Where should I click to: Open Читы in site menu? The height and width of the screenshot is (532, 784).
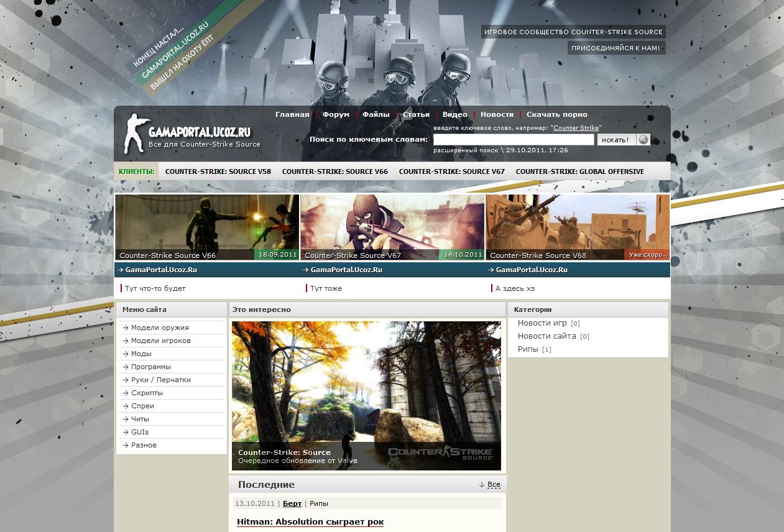140,419
